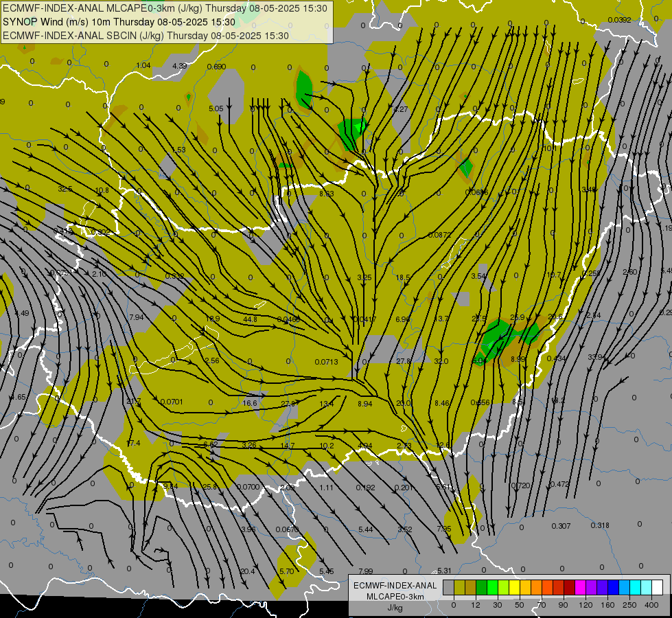Click the J/kg unit label in legend
Screen dimensions: 672x618
[x=395, y=608]
